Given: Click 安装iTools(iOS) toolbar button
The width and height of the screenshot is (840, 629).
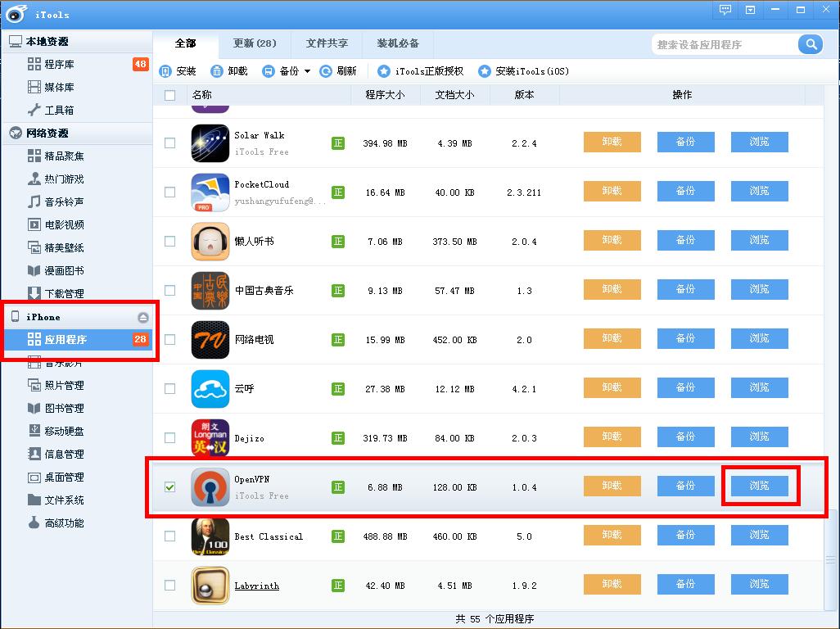Looking at the screenshot, I should tap(523, 71).
